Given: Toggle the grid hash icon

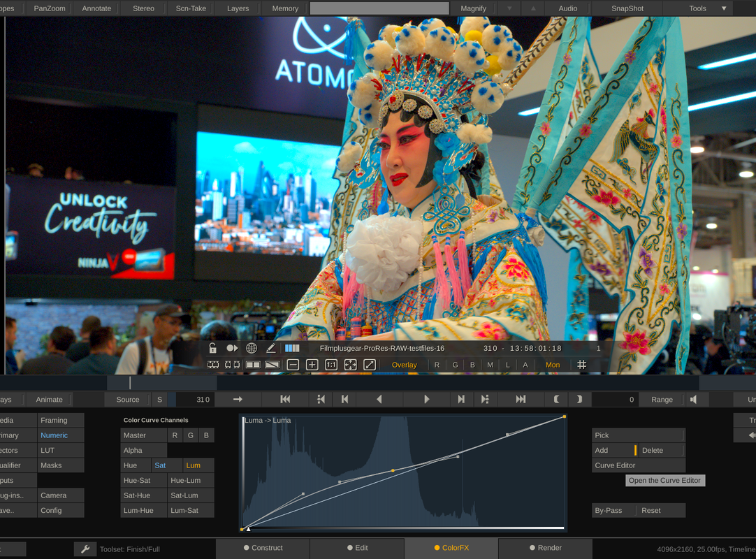Looking at the screenshot, I should (582, 365).
